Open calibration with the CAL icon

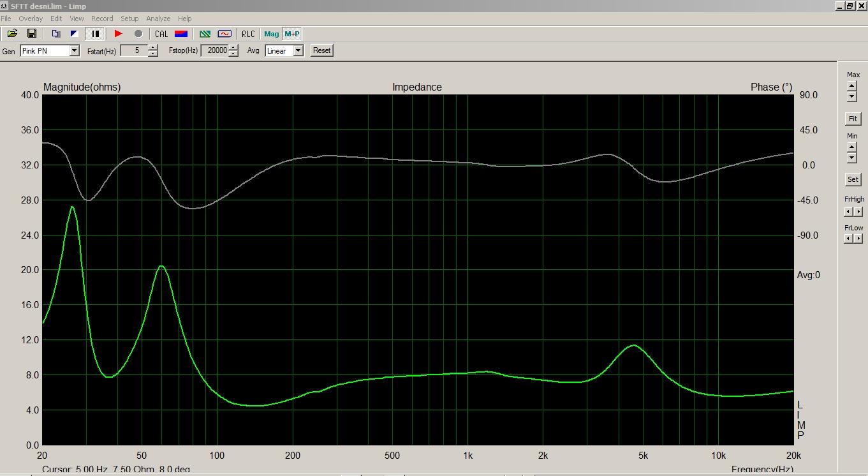[x=161, y=34]
